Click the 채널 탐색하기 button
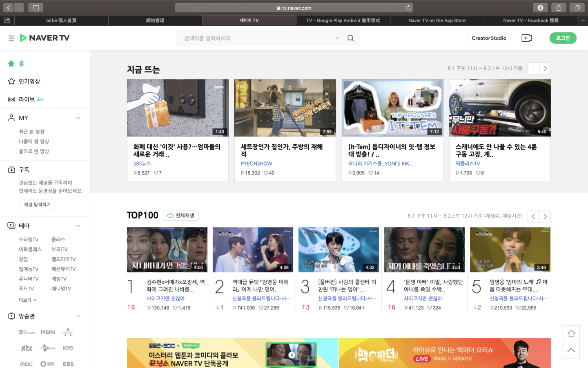Image resolution: width=588 pixels, height=368 pixels. pyautogui.click(x=37, y=205)
